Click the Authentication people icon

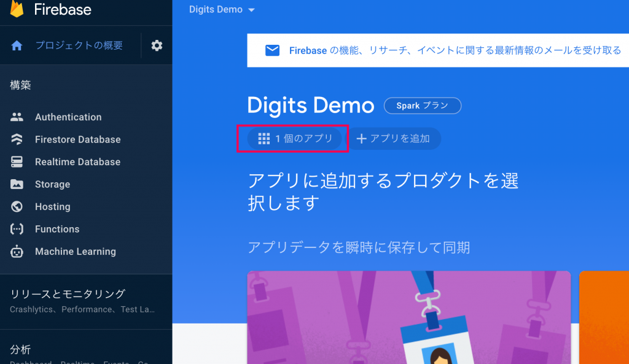point(17,117)
